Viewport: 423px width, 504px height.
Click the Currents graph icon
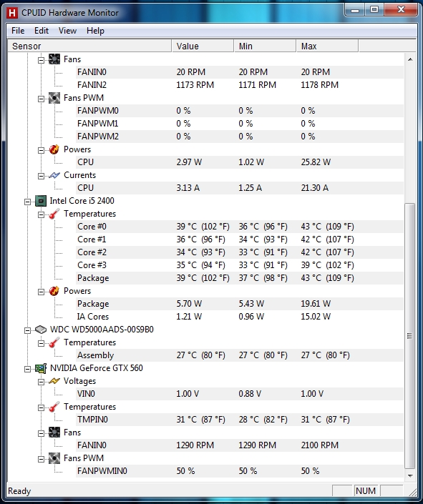click(x=54, y=175)
